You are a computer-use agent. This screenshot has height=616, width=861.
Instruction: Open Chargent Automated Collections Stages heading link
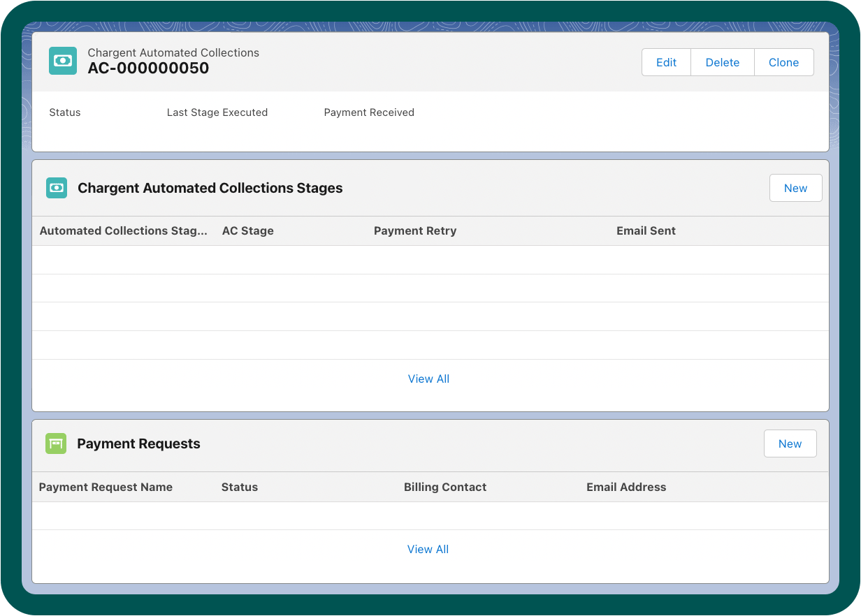pos(210,188)
